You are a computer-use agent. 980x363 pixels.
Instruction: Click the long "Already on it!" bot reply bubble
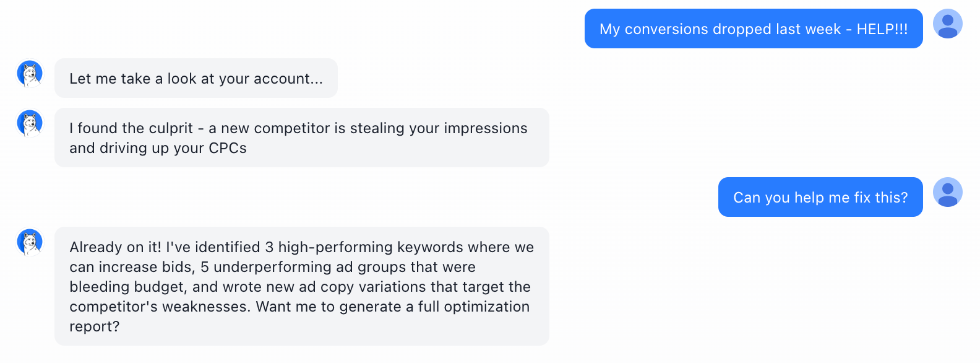[301, 286]
